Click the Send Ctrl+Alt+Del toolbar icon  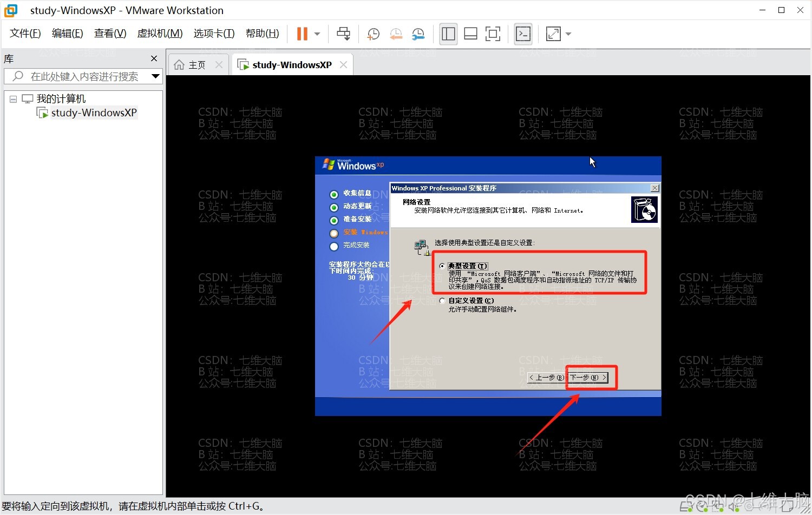point(344,34)
